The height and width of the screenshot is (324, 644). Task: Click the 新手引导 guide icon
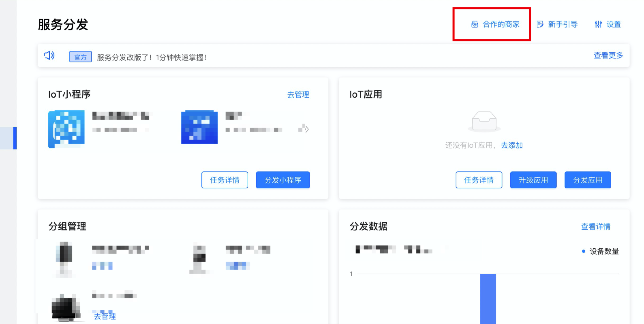[540, 24]
